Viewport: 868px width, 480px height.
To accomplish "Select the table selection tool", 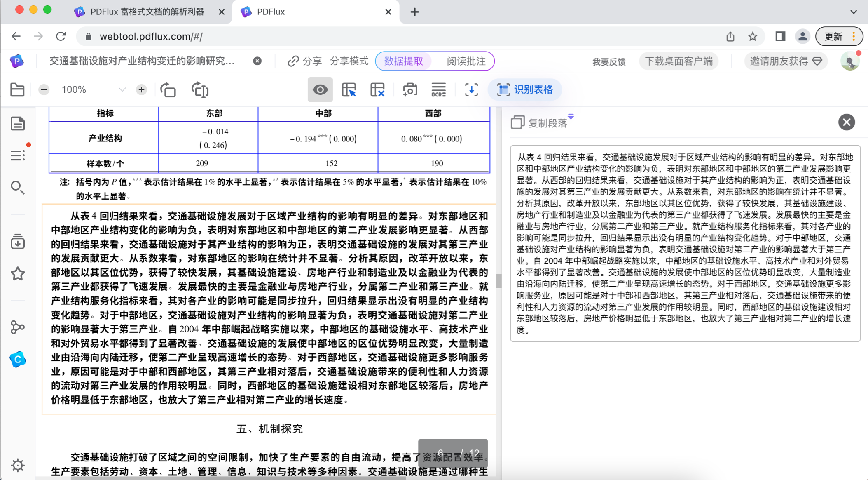I will 349,89.
